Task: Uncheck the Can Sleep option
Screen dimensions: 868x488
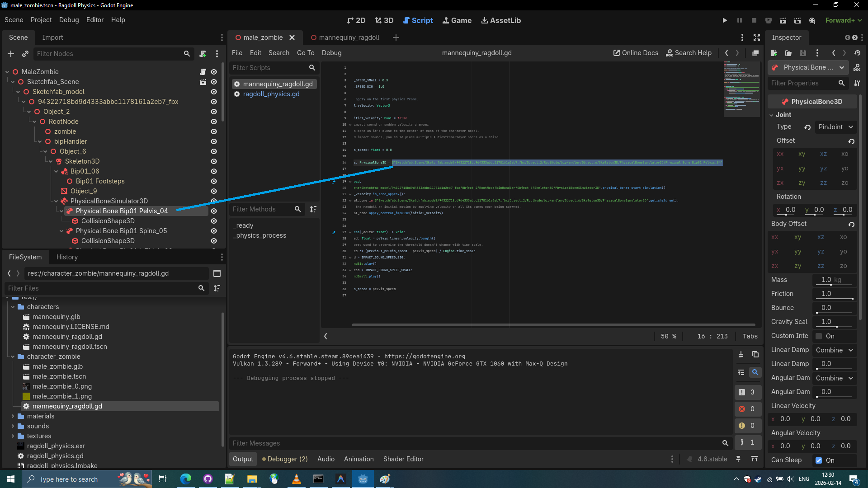Action: pyautogui.click(x=819, y=460)
